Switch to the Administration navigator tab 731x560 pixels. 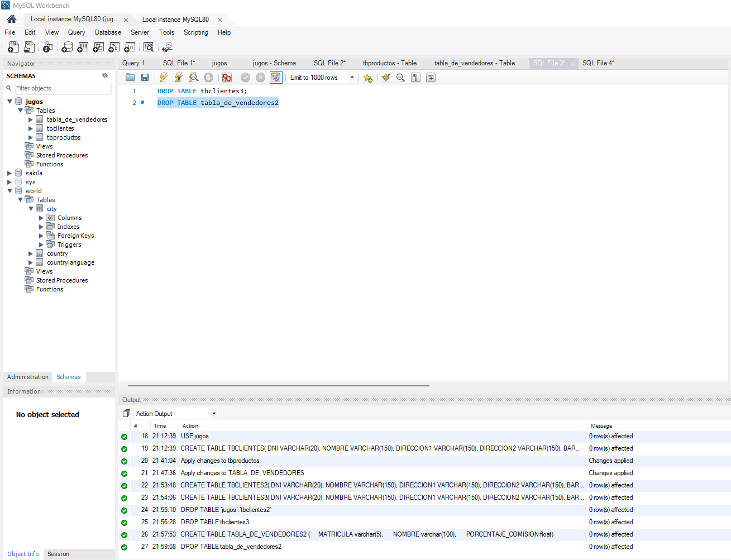pyautogui.click(x=28, y=377)
